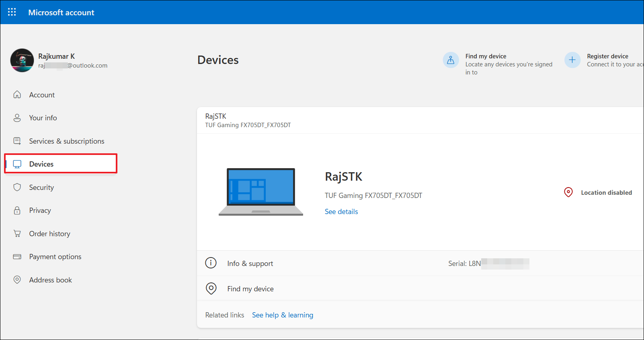The image size is (644, 340).
Task: Go to Your info in sidebar
Action: (x=43, y=118)
